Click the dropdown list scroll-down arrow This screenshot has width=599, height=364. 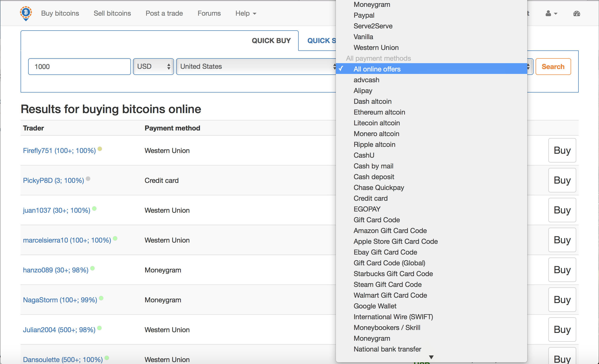431,357
